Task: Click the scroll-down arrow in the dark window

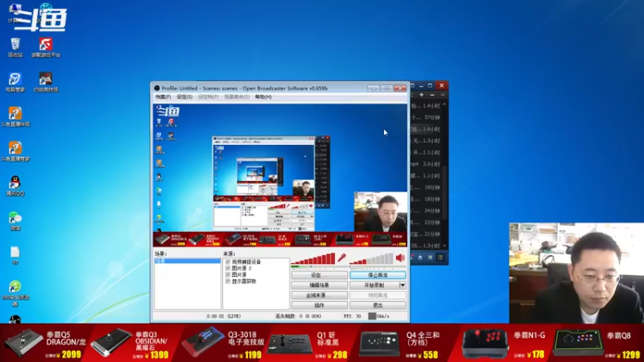Action: pyautogui.click(x=444, y=245)
